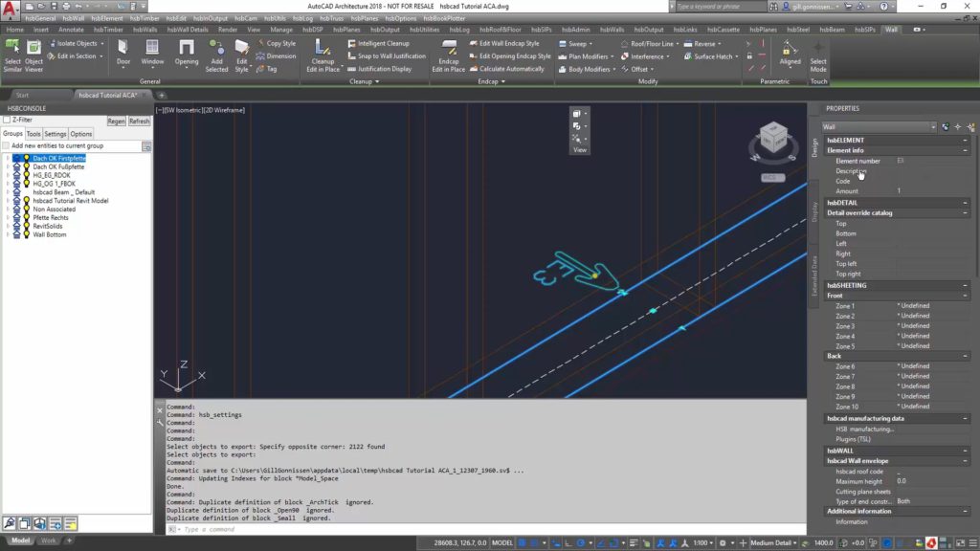Open Medium Detail level selector
The image size is (980, 551).
tap(773, 543)
